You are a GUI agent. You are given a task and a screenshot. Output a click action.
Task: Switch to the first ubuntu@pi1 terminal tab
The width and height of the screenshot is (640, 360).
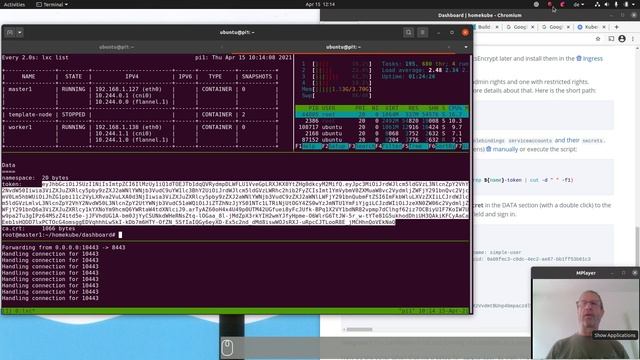pyautogui.click(x=116, y=47)
